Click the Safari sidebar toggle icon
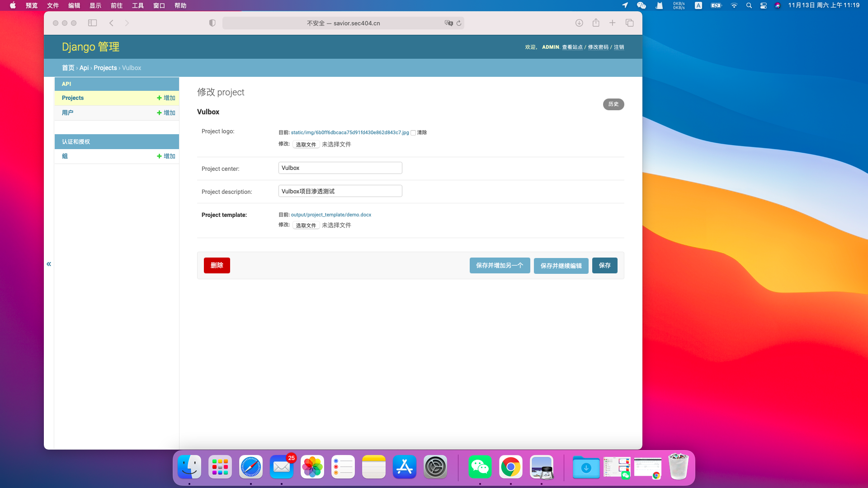The height and width of the screenshot is (488, 868). 92,23
